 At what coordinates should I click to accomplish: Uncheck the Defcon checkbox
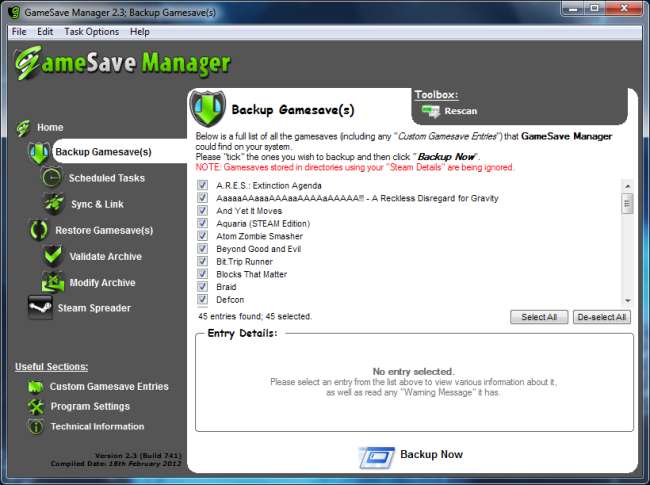tap(202, 299)
